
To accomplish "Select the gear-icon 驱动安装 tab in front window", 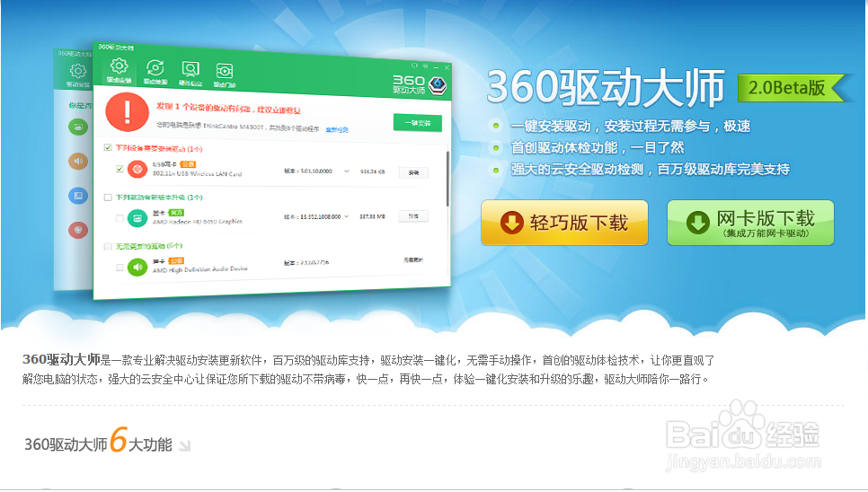I will point(119,71).
